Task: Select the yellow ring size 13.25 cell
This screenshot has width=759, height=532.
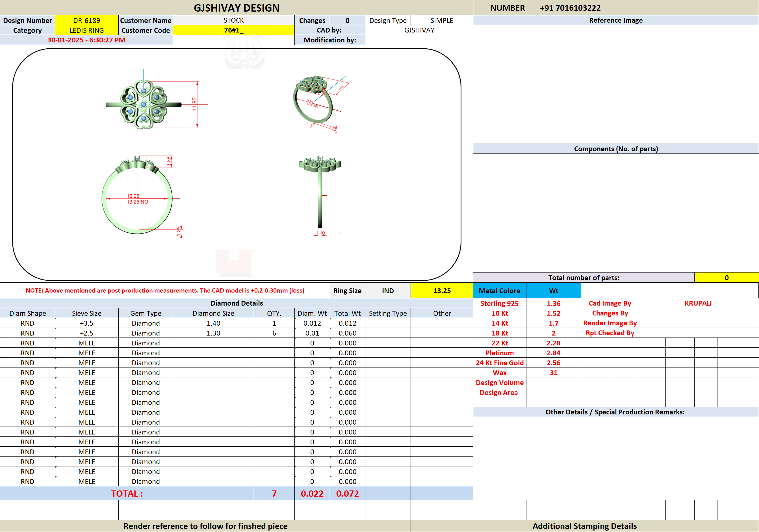Action: (x=442, y=291)
